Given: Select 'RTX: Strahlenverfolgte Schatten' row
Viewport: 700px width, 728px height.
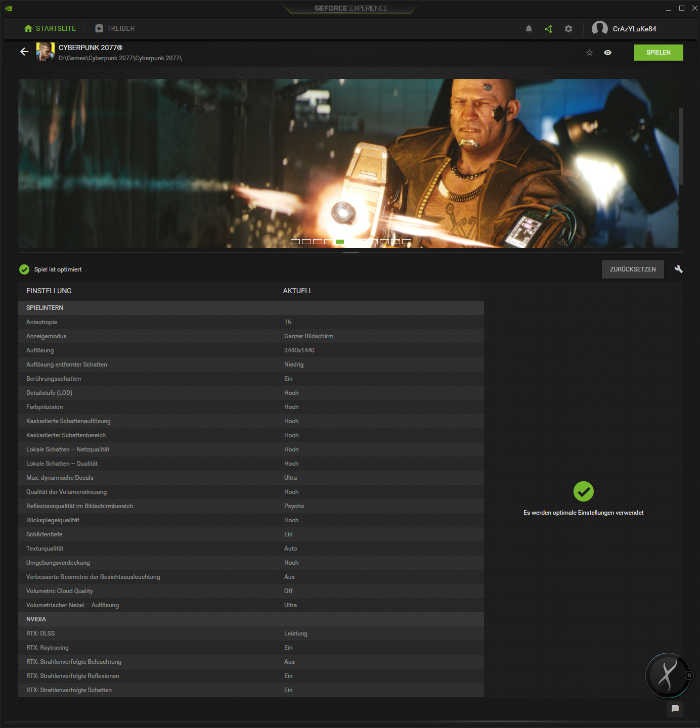Looking at the screenshot, I should (x=251, y=690).
